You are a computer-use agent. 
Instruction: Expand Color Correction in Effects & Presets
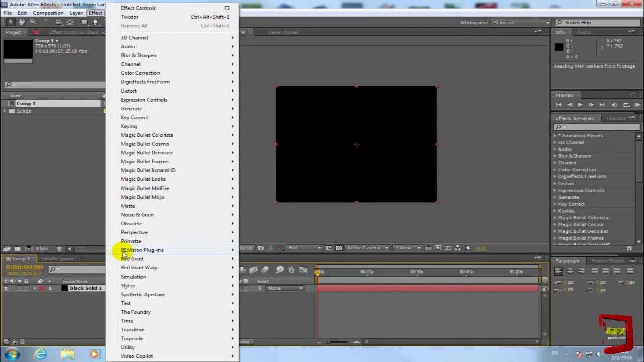point(555,170)
